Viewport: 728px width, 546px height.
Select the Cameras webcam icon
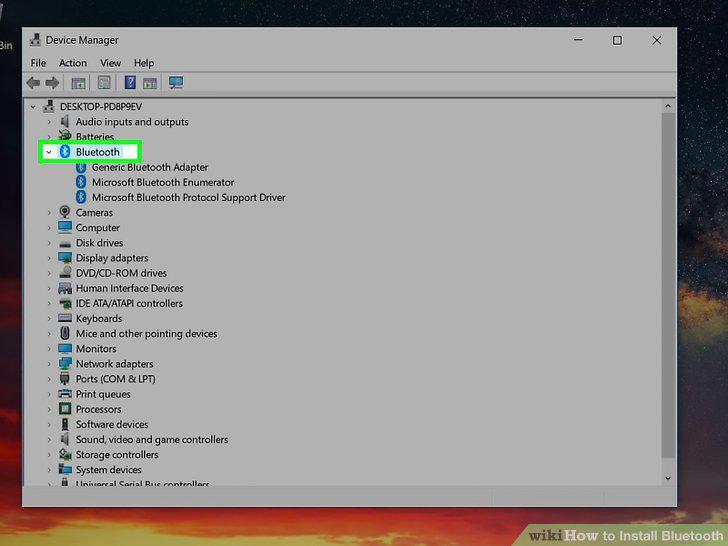coord(65,212)
